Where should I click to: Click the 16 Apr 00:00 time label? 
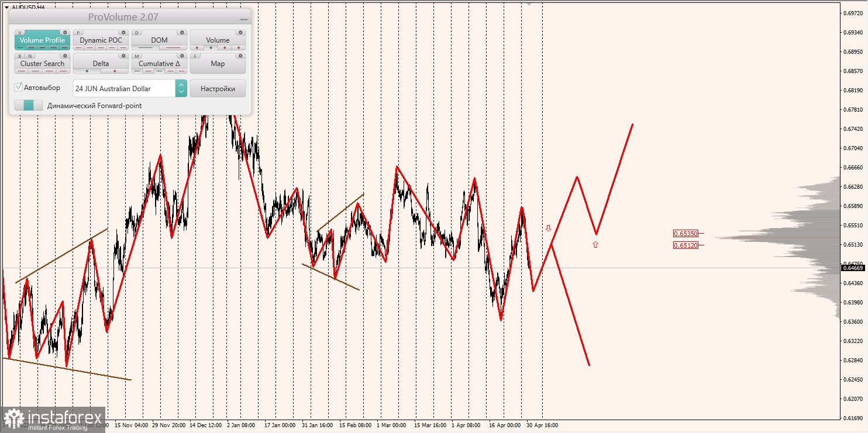click(505, 425)
